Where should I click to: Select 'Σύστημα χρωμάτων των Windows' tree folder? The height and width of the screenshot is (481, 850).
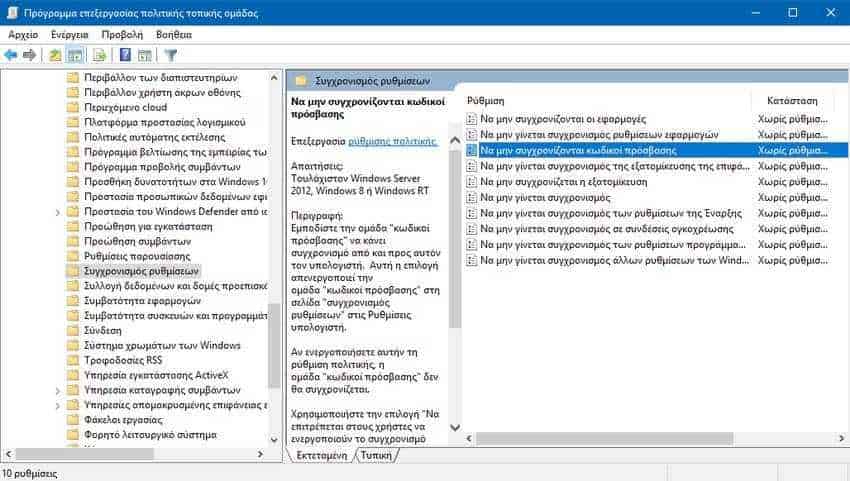click(162, 345)
